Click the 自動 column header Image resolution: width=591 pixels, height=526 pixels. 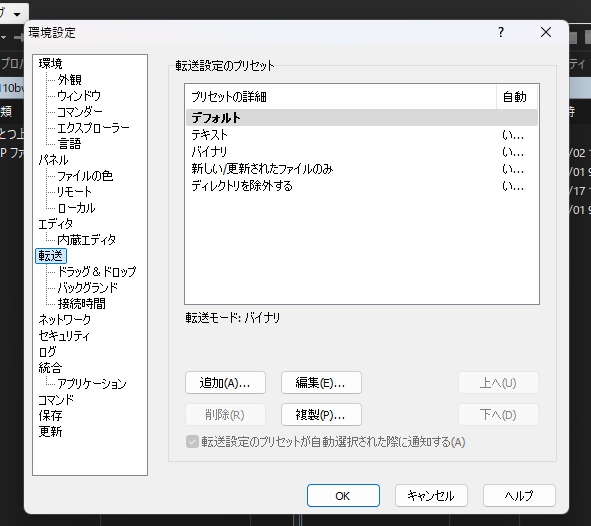[x=516, y=97]
